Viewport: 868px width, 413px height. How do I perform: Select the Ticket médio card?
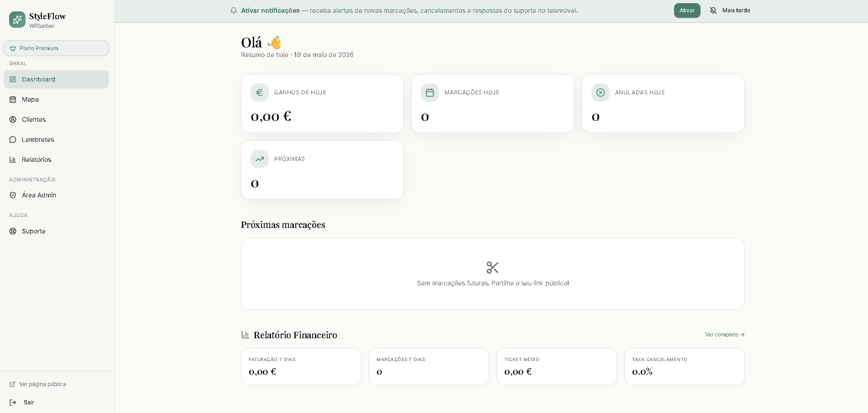(x=557, y=367)
